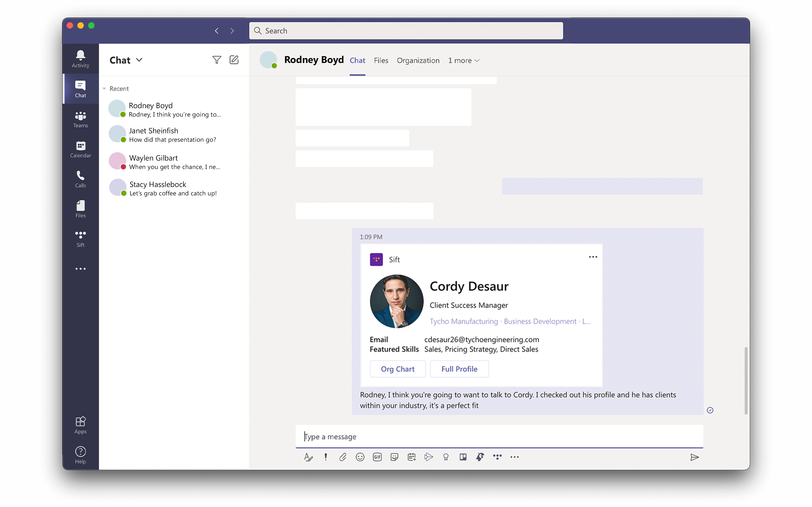Start a new chat with the compose icon
Viewport: 812px width, 507px height.
point(234,59)
